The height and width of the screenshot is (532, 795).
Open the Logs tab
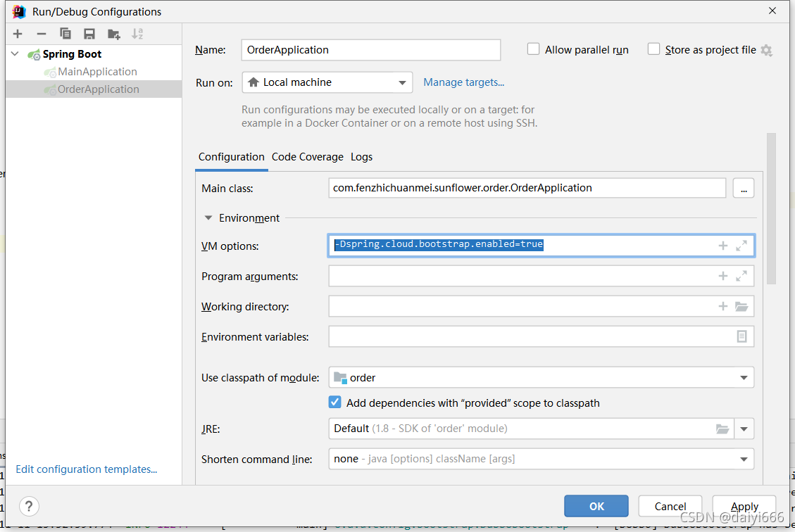(x=361, y=157)
